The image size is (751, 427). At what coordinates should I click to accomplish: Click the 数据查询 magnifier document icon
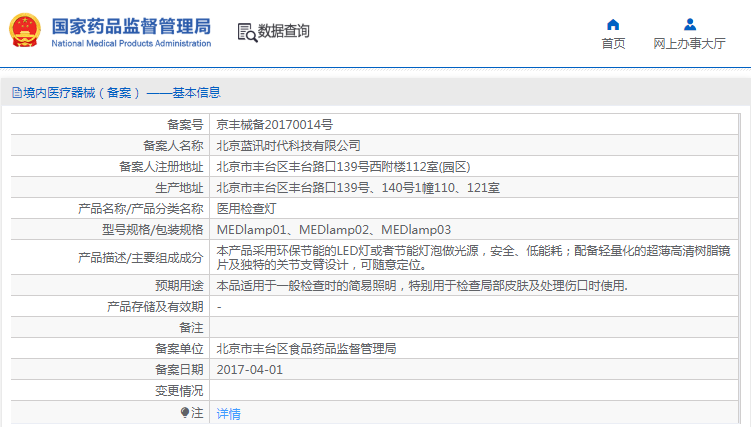[x=246, y=32]
